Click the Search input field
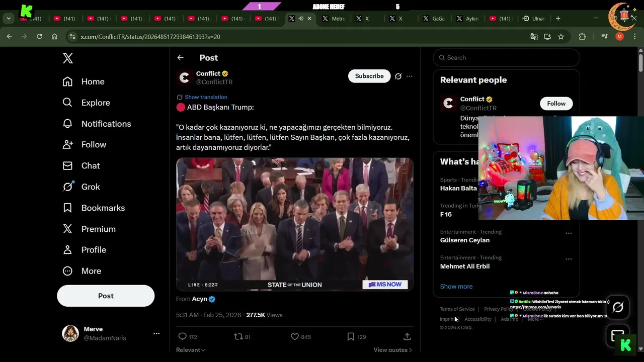 (x=507, y=57)
